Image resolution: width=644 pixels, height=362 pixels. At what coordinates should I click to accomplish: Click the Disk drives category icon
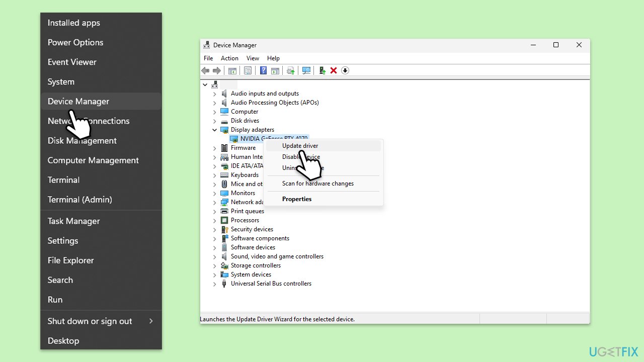[x=224, y=121]
